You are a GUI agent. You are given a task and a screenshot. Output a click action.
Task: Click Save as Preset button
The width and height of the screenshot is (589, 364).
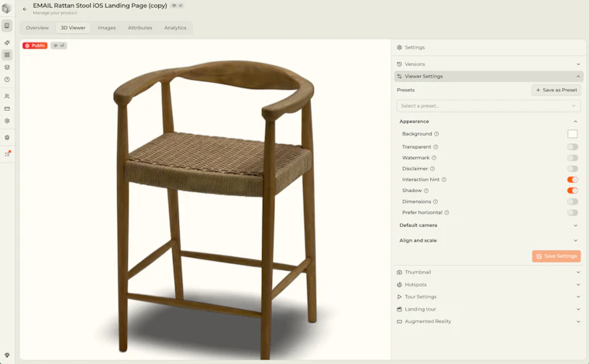coord(556,90)
